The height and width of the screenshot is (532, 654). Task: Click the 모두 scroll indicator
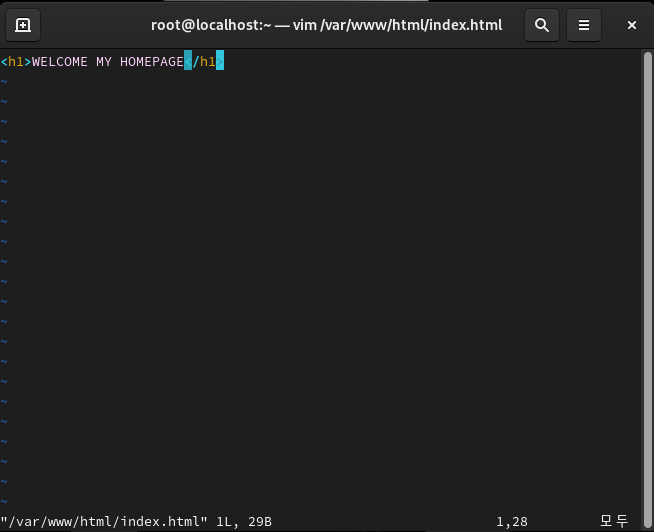614,521
